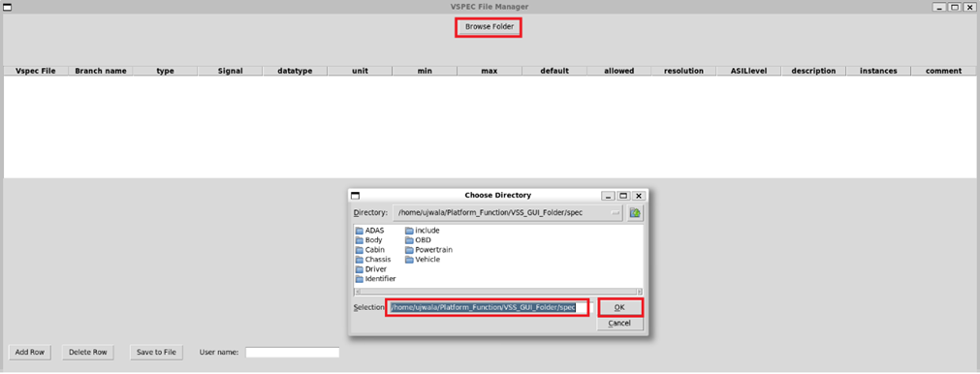Click the folder list horizontal scrollbar
This screenshot has height=374, width=980.
coord(498,292)
